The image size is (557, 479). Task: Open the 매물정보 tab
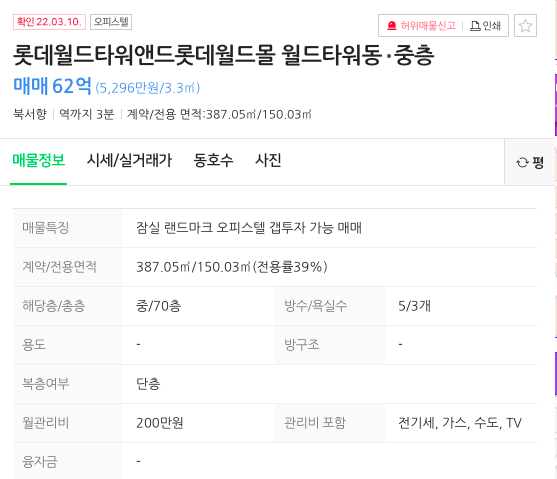[x=38, y=160]
